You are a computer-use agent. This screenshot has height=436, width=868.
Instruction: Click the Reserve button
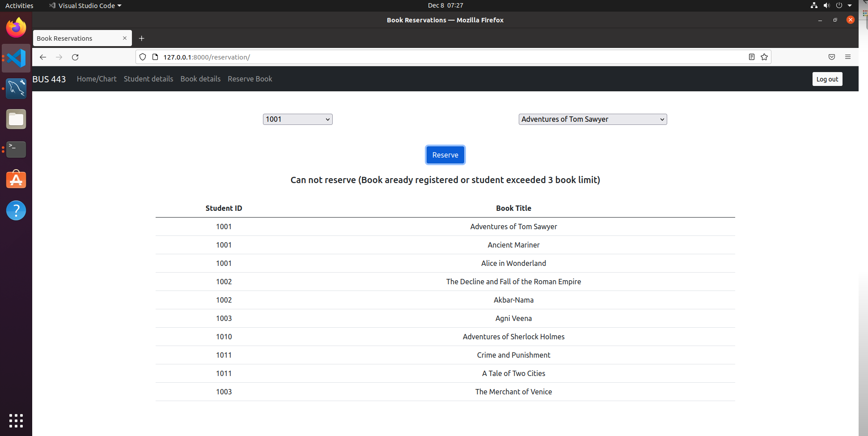point(445,155)
